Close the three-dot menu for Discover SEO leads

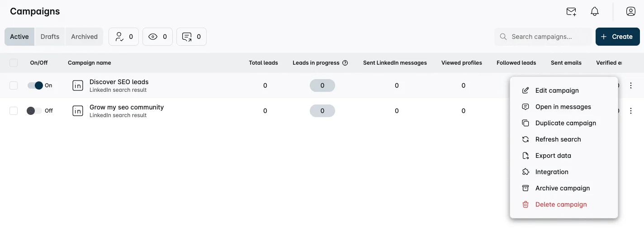pos(631,85)
